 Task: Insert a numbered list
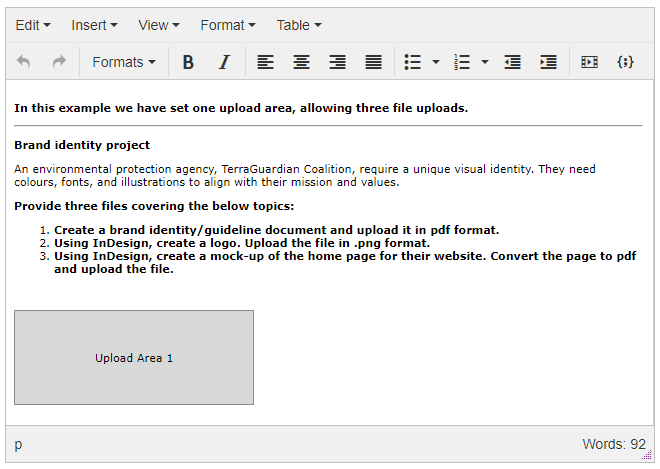(462, 62)
